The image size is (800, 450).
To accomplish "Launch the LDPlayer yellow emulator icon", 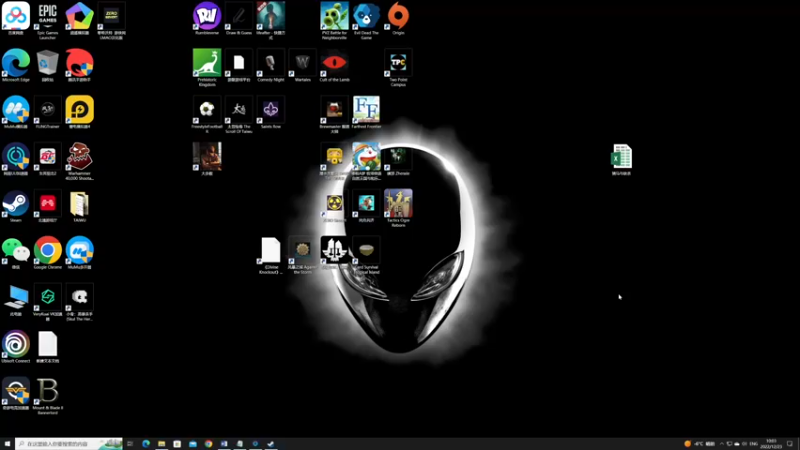I will tap(80, 112).
